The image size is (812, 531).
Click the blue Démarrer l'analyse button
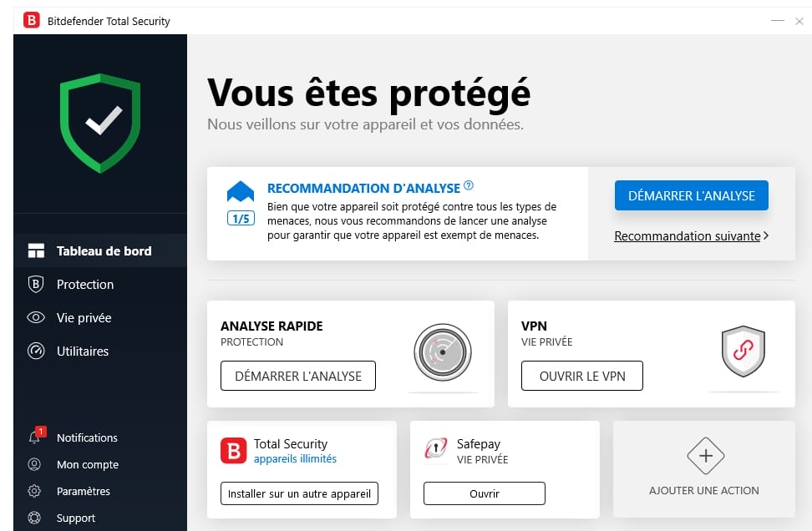click(x=692, y=195)
